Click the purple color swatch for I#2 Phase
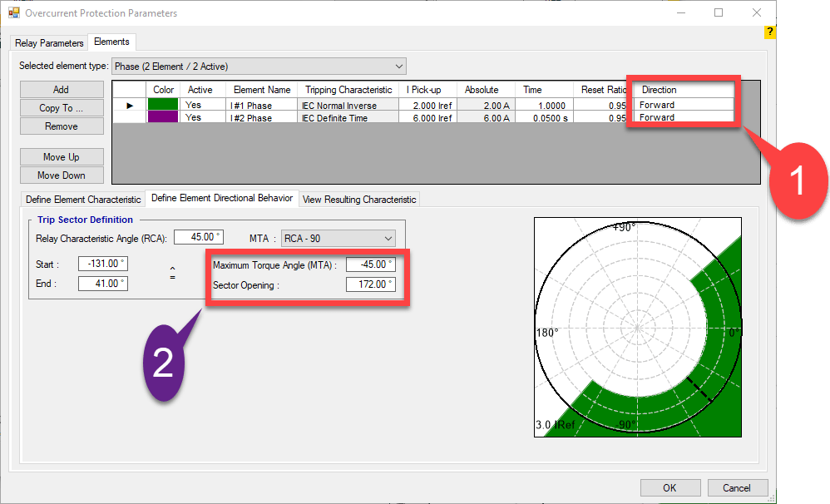830x504 pixels. click(162, 118)
